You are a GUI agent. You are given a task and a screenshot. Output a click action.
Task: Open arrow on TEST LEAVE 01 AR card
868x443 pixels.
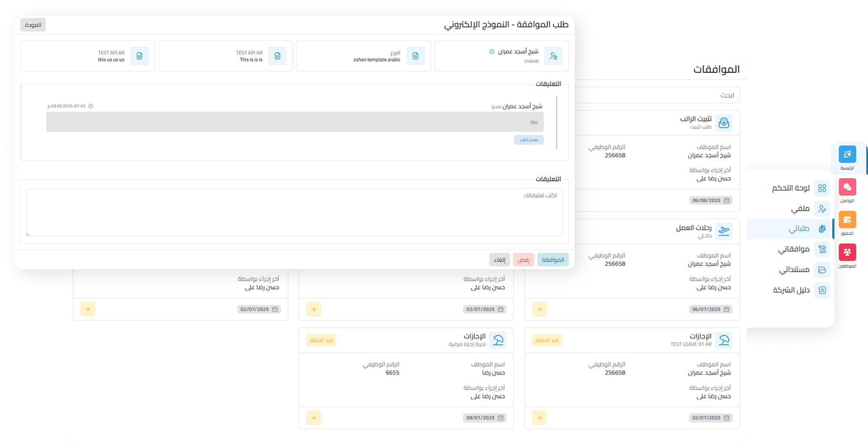[x=539, y=418]
